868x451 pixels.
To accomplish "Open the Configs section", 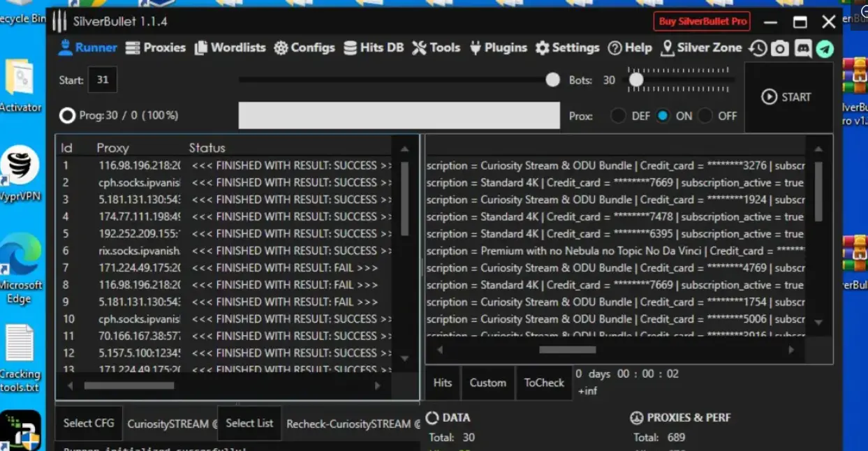I will coord(304,47).
